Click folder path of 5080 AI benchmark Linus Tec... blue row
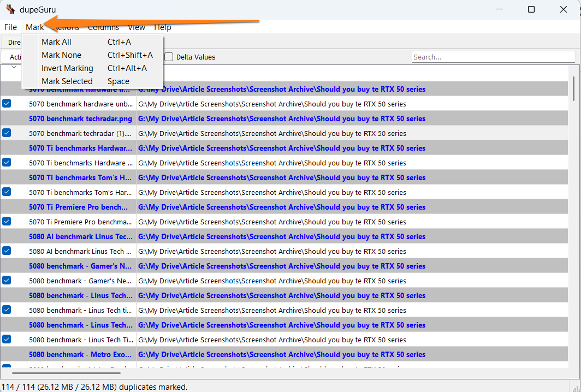The image size is (581, 392). 282,236
